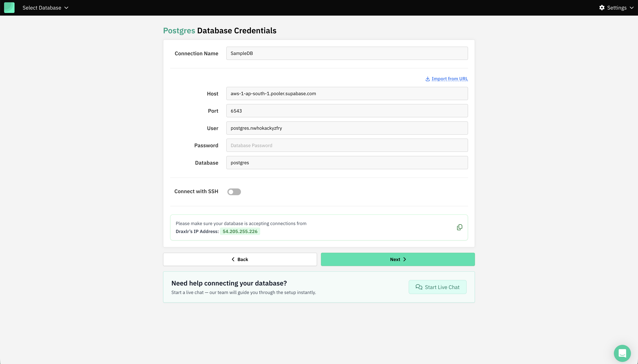Click the live chat speech bubbles icon
Image resolution: width=638 pixels, height=364 pixels.
tap(419, 287)
